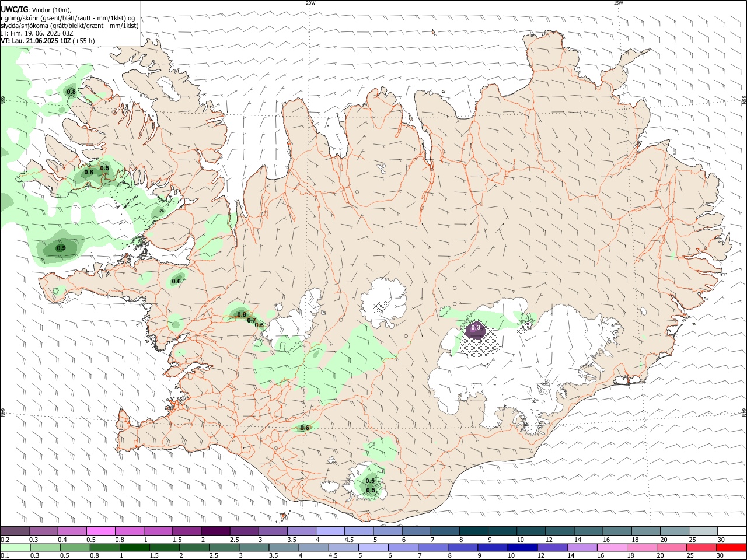Choose the dark plum 2 snow legend swatch
747x560 pixels.
point(215,531)
